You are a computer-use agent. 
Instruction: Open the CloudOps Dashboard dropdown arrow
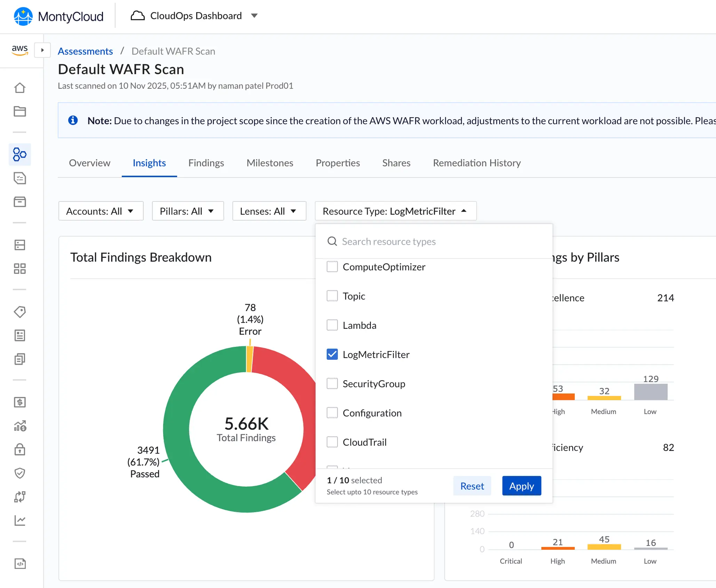[254, 16]
